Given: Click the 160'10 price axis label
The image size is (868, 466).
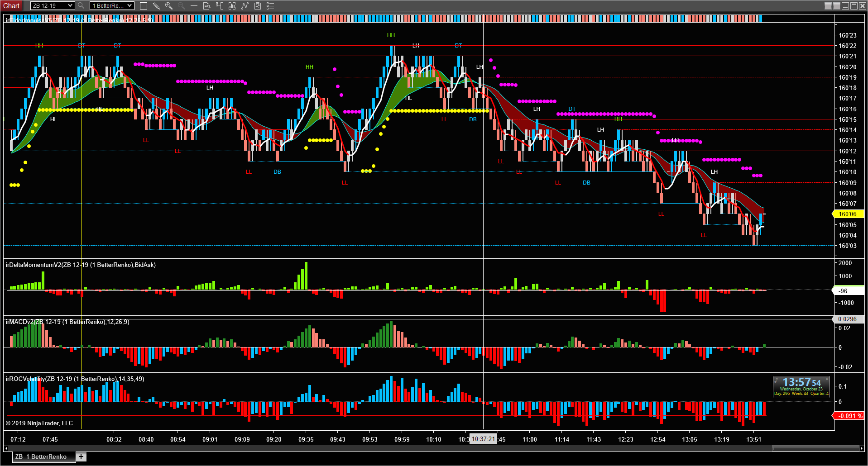Looking at the screenshot, I should (847, 172).
